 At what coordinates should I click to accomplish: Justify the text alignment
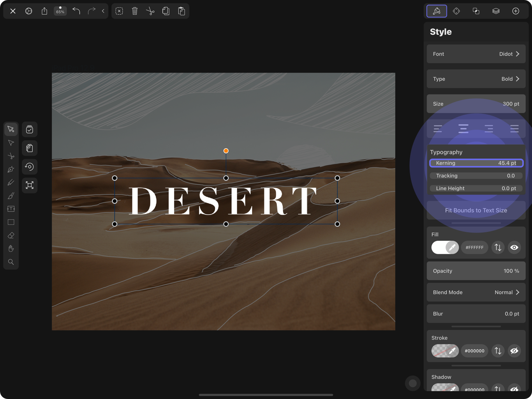(x=514, y=129)
